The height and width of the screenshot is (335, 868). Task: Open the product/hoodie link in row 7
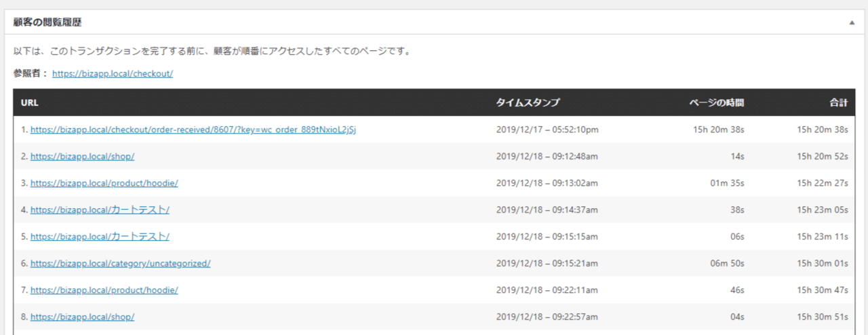click(104, 290)
